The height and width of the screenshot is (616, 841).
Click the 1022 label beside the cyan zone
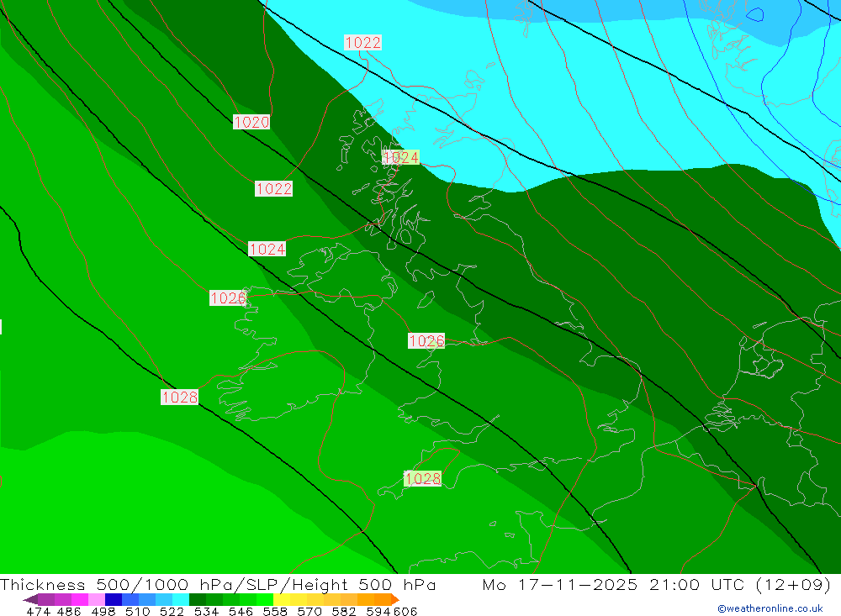(x=362, y=42)
